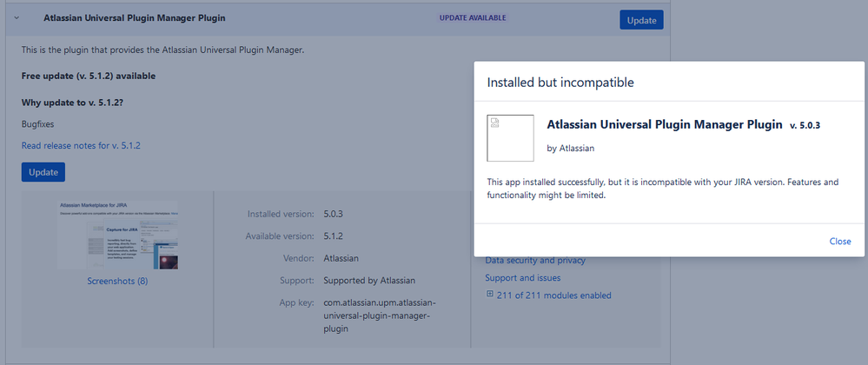This screenshot has height=365, width=868.
Task: Select Supported by Atlassian text
Action: 369,280
